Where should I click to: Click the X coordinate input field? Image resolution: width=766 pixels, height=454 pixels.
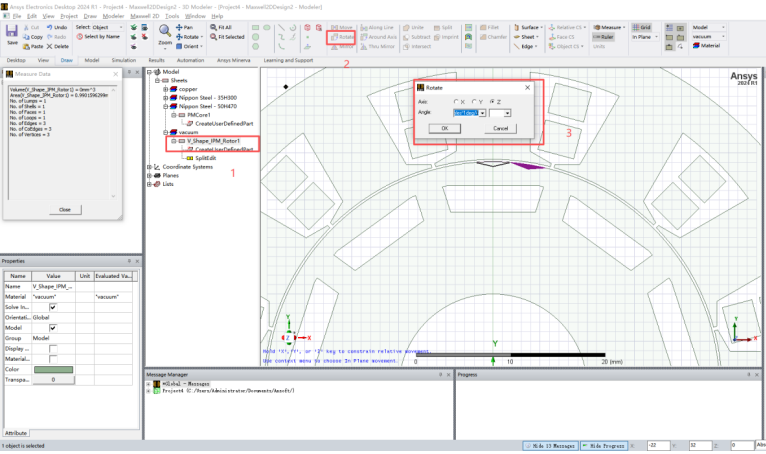pyautogui.click(x=658, y=445)
